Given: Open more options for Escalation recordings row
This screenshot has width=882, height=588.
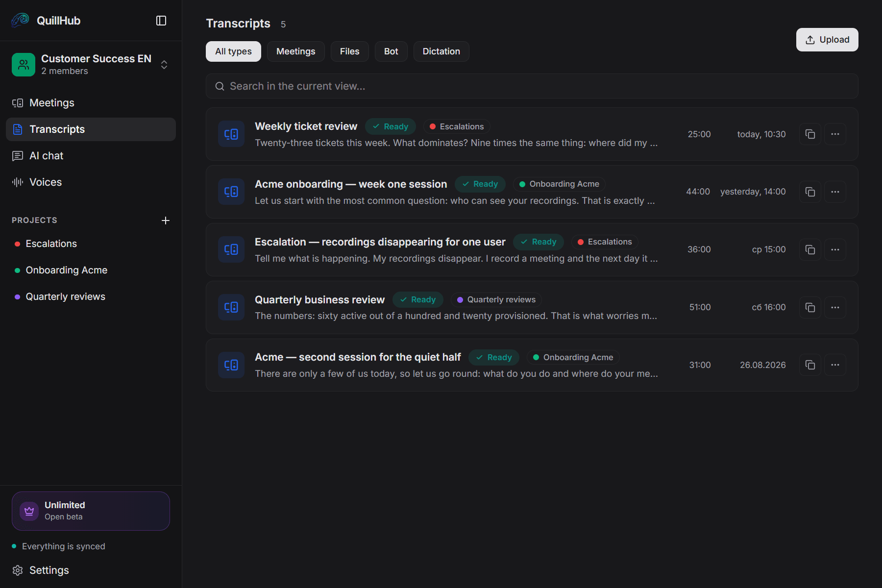Looking at the screenshot, I should coord(835,249).
